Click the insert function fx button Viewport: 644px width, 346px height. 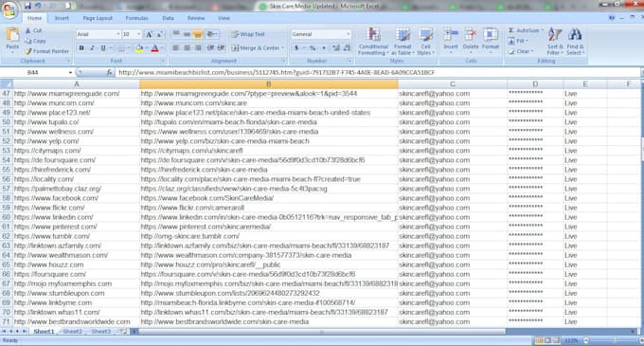109,73
